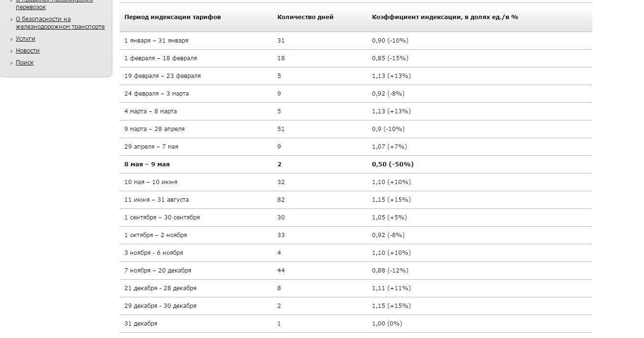The width and height of the screenshot is (644, 338).
Task: Open the "Новости" sidebar link
Action: point(28,51)
